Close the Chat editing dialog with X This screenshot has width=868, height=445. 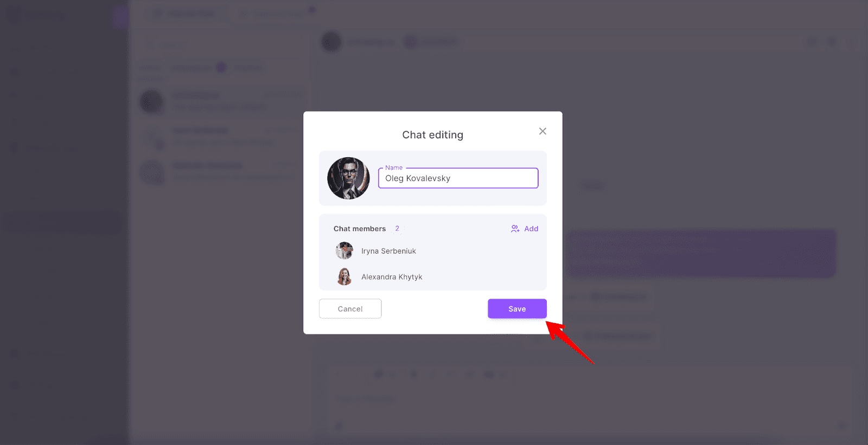click(x=542, y=131)
